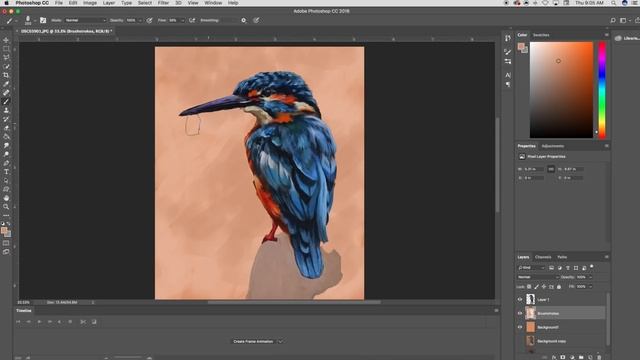The height and width of the screenshot is (360, 640).
Task: Click Create Frame Animation button
Action: [x=253, y=341]
